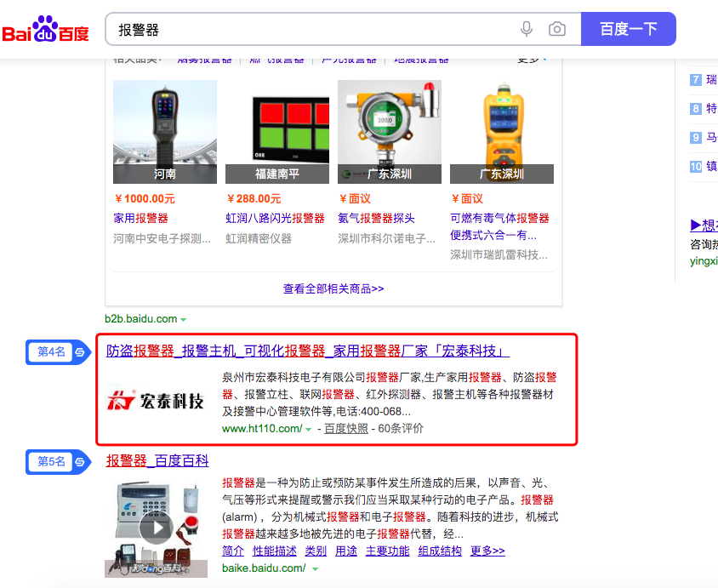Open hot search item number 8
Viewport: 718px width, 588px height.
click(704, 109)
